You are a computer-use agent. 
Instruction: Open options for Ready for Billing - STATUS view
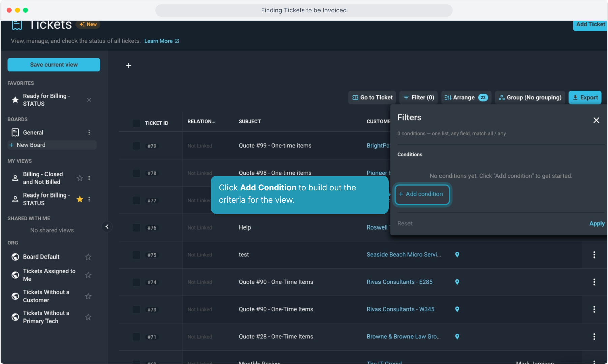pyautogui.click(x=89, y=199)
